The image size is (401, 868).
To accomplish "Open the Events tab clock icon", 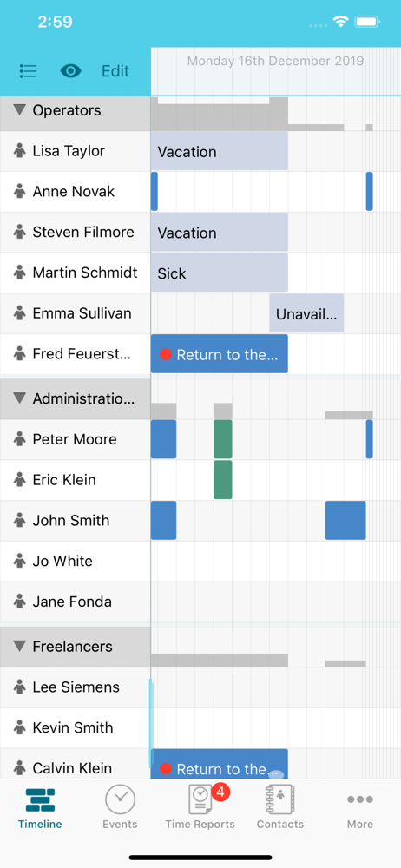I will 120,800.
